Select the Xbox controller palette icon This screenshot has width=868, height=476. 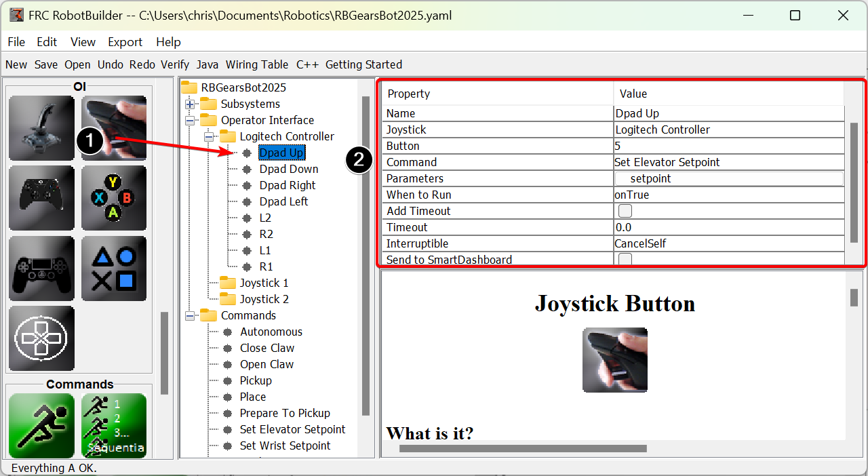pyautogui.click(x=42, y=198)
